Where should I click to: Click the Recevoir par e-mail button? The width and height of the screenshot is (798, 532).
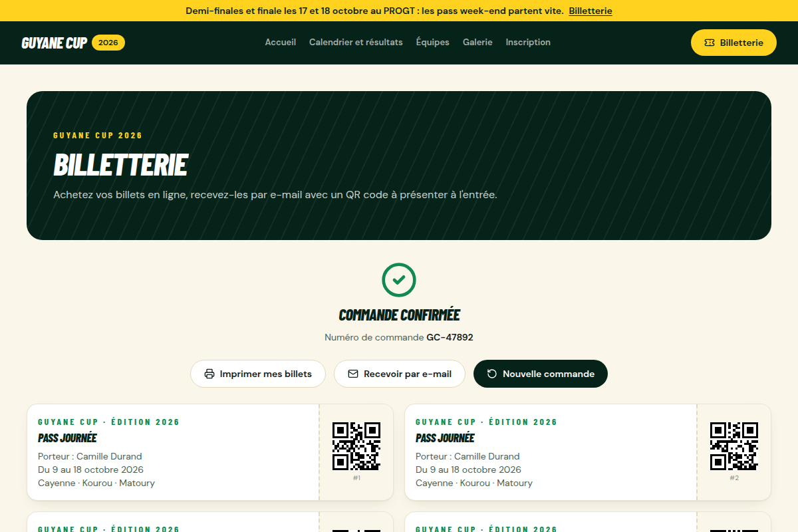point(400,374)
